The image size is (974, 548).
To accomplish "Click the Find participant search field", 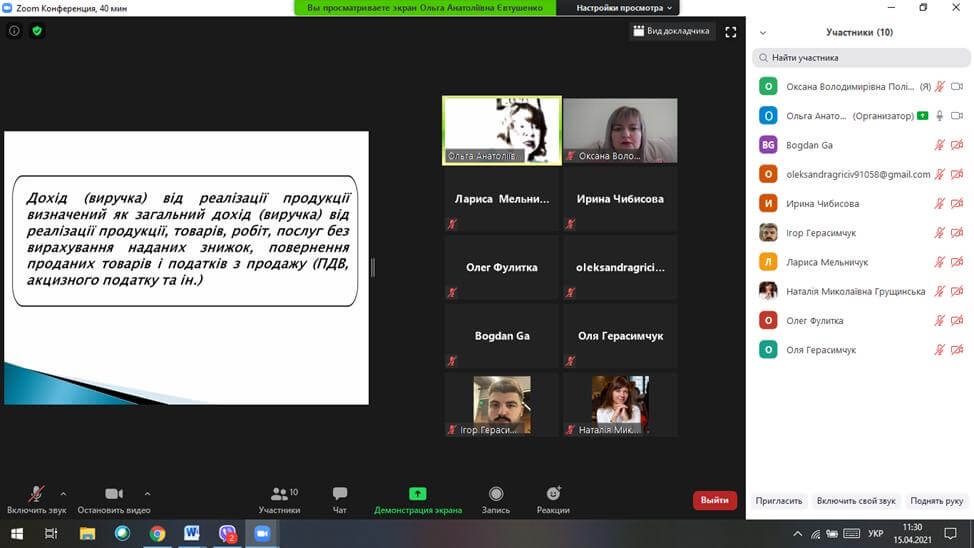I will tap(860, 58).
